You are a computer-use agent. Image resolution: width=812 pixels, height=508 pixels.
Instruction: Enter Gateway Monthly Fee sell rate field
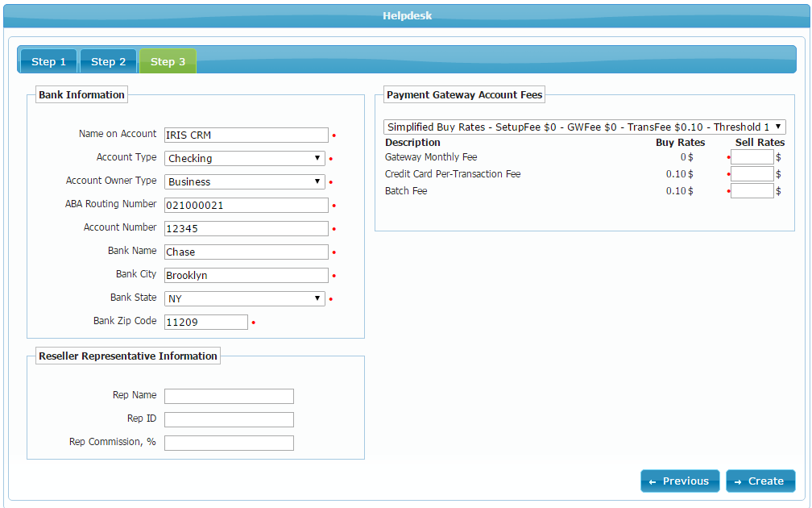click(752, 157)
